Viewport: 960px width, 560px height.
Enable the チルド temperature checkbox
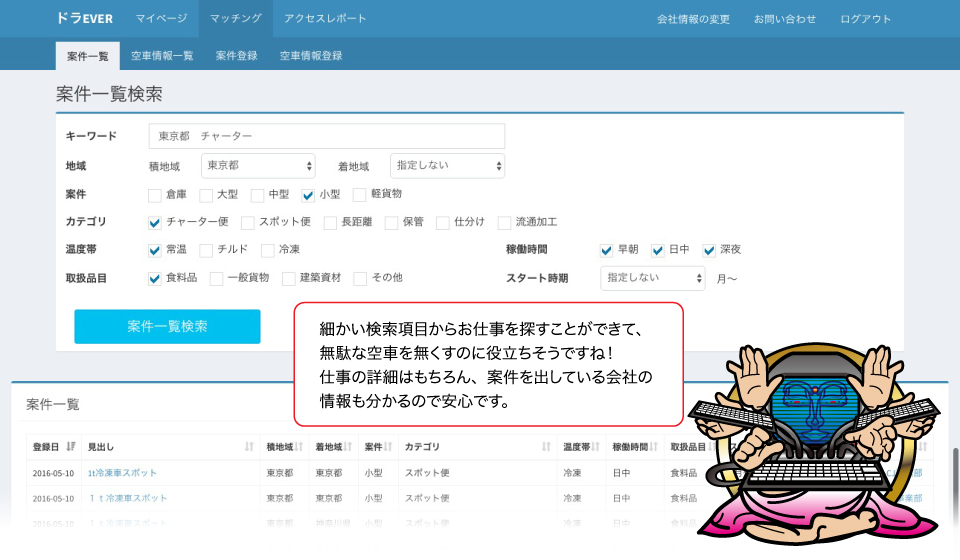click(x=207, y=250)
